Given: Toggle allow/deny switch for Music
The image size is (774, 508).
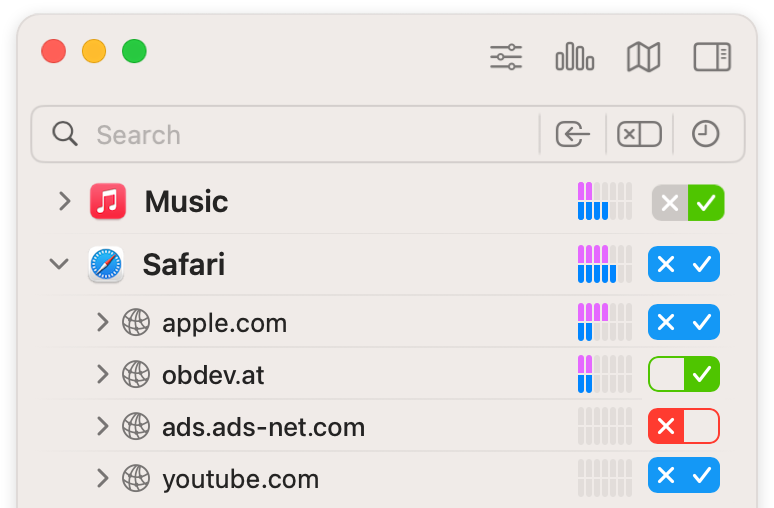Looking at the screenshot, I should [x=688, y=202].
